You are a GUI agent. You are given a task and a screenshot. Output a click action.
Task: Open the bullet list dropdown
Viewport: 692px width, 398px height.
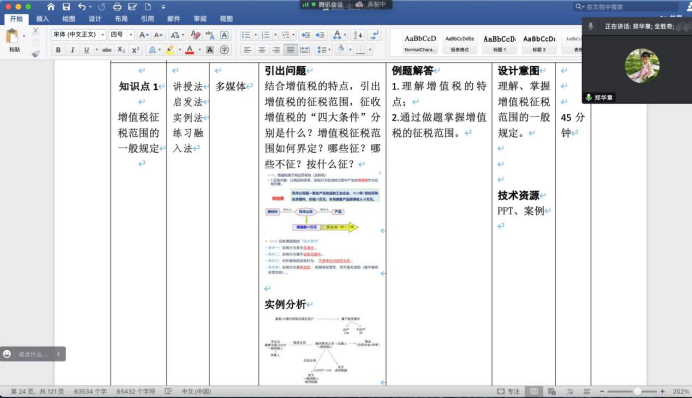(x=256, y=35)
